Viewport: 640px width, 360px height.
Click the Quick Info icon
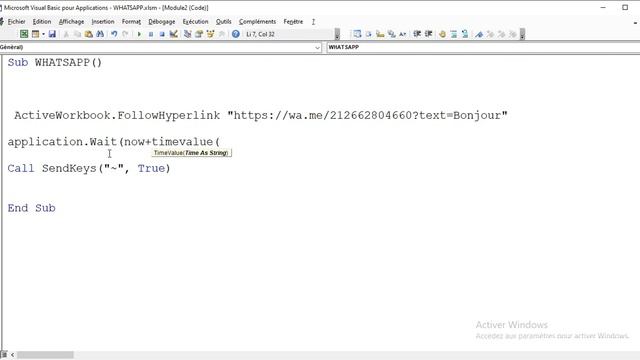[x=380, y=34]
